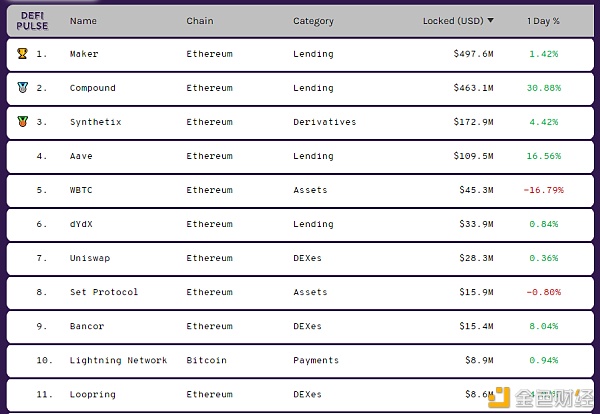
Task: Open the Compound project link
Action: (93, 88)
